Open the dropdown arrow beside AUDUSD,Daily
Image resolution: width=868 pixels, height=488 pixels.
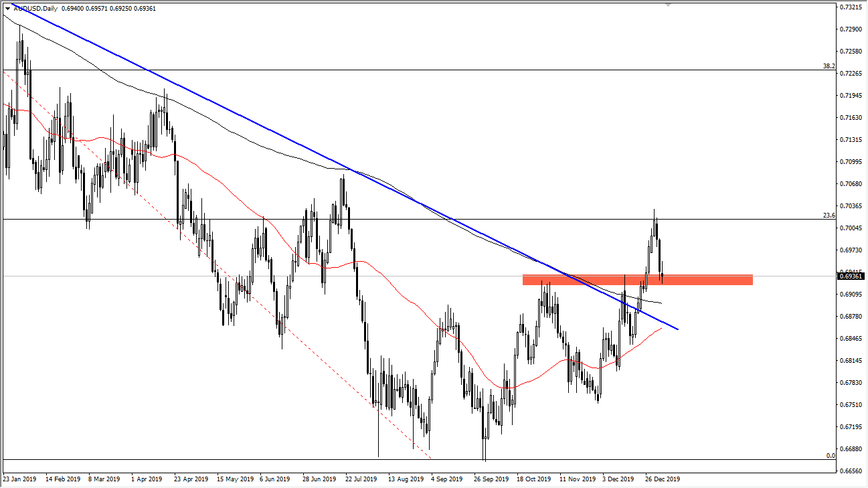(7, 8)
